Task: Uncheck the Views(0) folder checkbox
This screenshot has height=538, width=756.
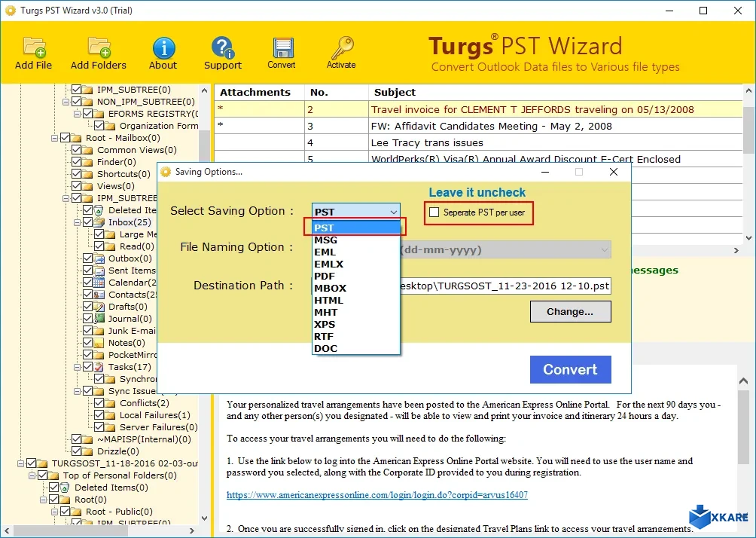Action: (x=76, y=186)
